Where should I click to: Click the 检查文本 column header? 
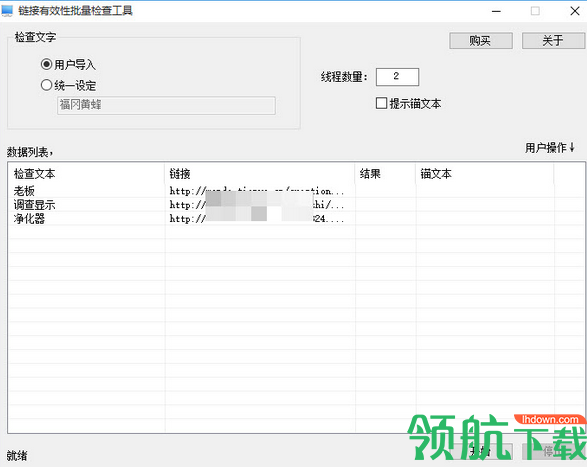(x=86, y=174)
